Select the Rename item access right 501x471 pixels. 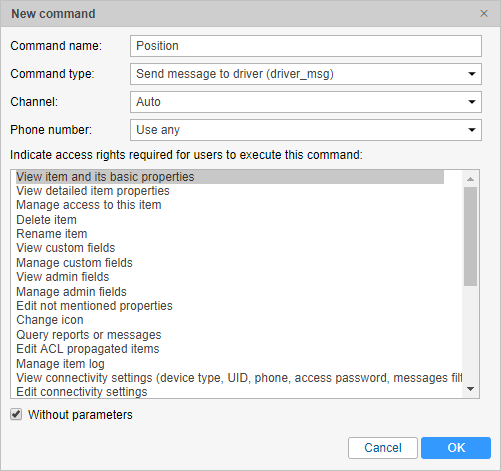point(230,234)
